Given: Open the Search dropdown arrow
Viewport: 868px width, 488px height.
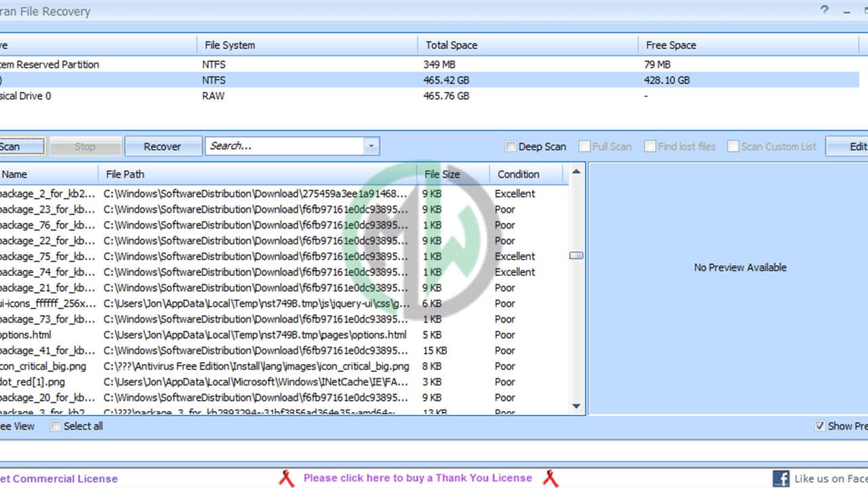Looking at the screenshot, I should click(x=370, y=146).
